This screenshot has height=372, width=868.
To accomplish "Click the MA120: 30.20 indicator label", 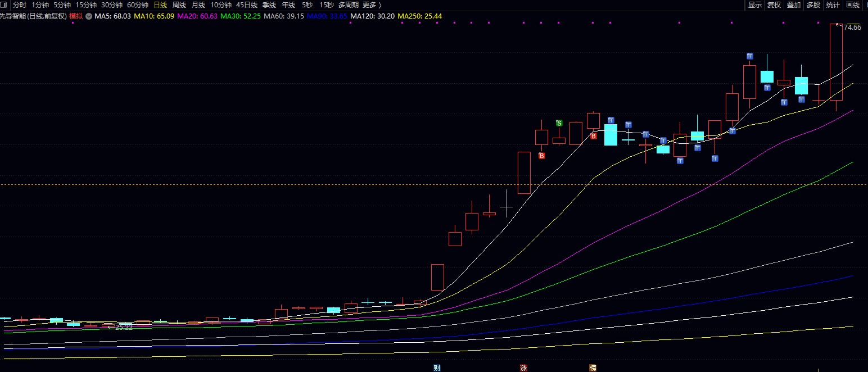I will click(372, 16).
